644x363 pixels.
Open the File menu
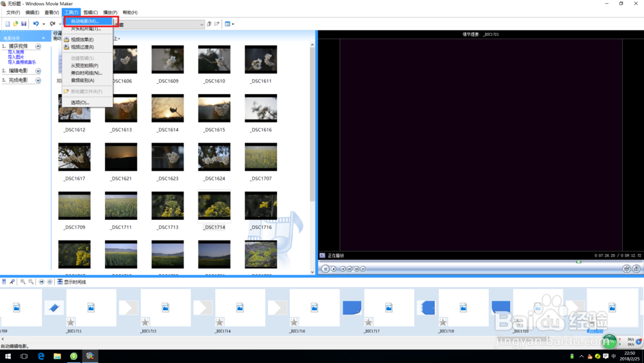(13, 12)
